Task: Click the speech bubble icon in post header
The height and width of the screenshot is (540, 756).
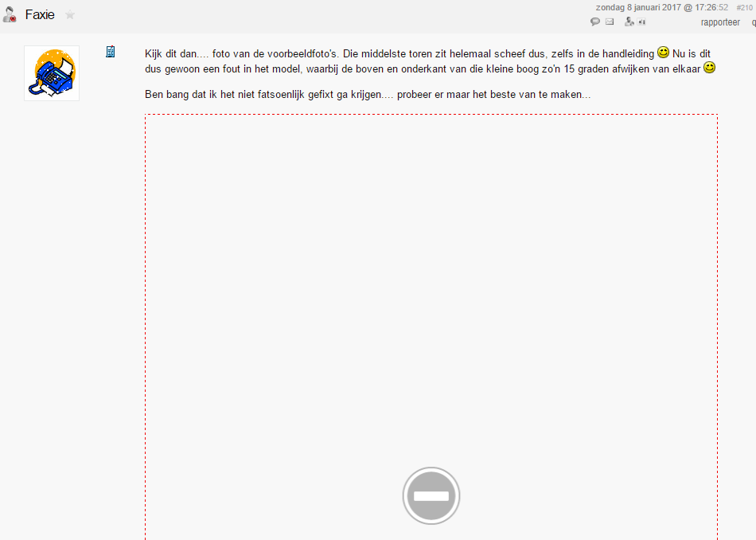Action: 595,22
